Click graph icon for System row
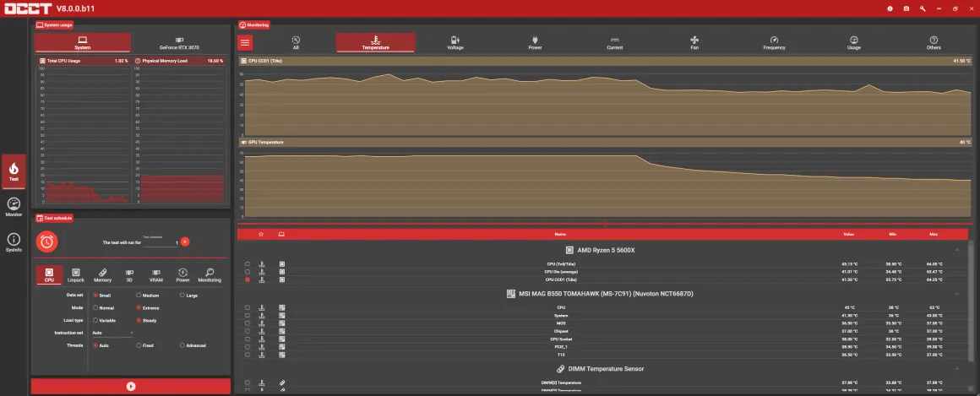Image resolution: width=980 pixels, height=396 pixels. pos(262,316)
